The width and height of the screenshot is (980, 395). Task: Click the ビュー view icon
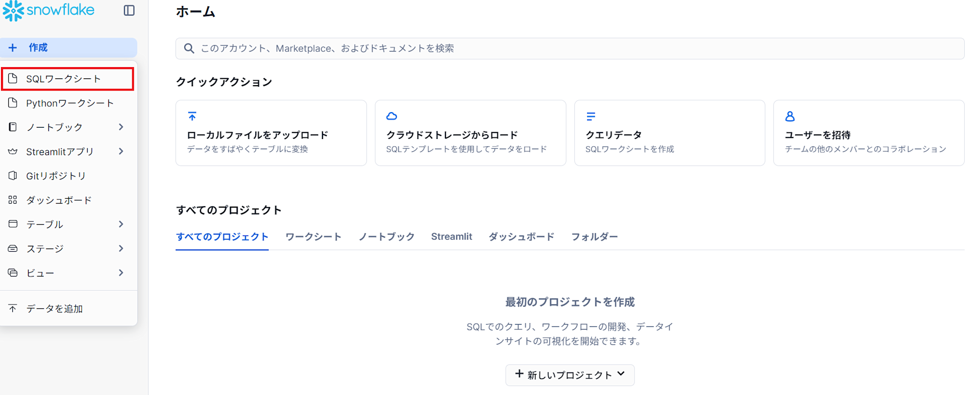pos(13,273)
